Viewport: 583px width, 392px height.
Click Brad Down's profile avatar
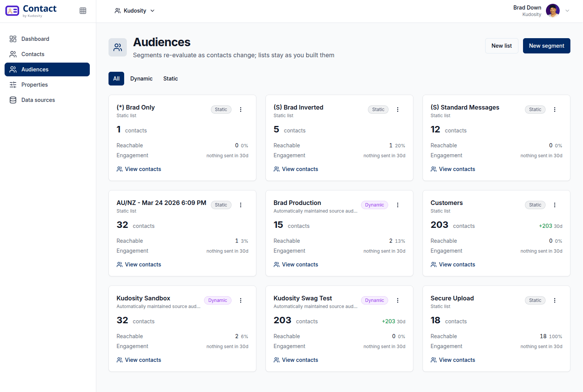(553, 11)
